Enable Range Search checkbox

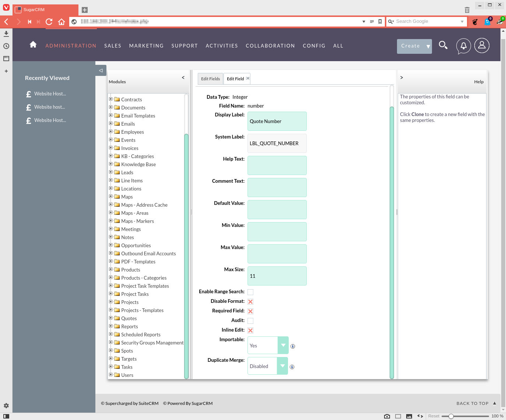click(250, 292)
